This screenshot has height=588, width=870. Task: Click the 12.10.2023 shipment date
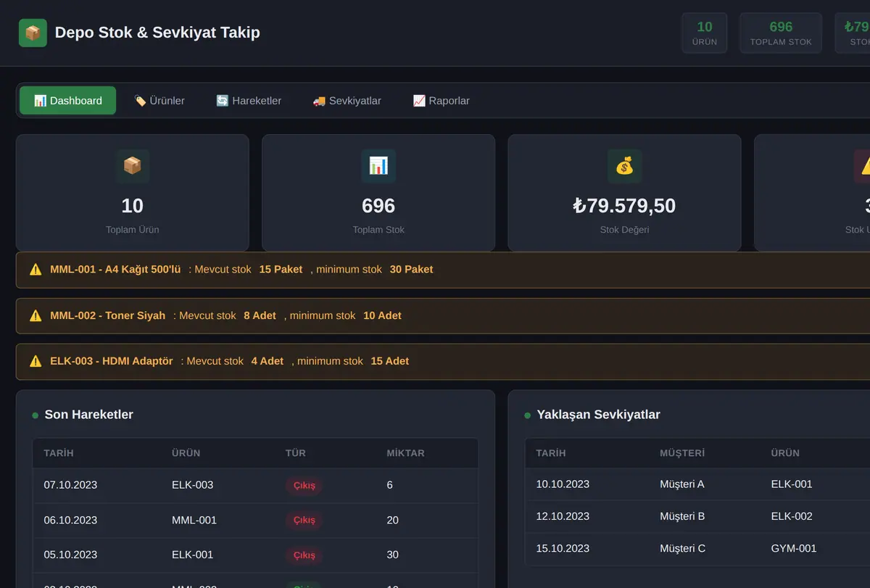[x=563, y=516]
